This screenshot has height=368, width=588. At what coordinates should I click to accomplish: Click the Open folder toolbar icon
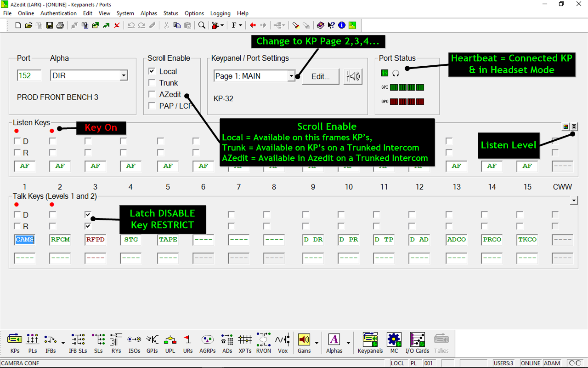coord(28,25)
